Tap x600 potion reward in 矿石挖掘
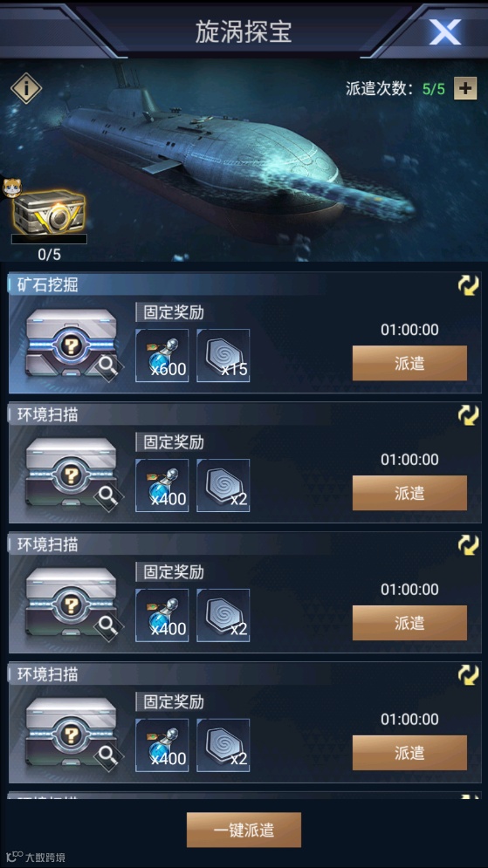 coord(162,355)
